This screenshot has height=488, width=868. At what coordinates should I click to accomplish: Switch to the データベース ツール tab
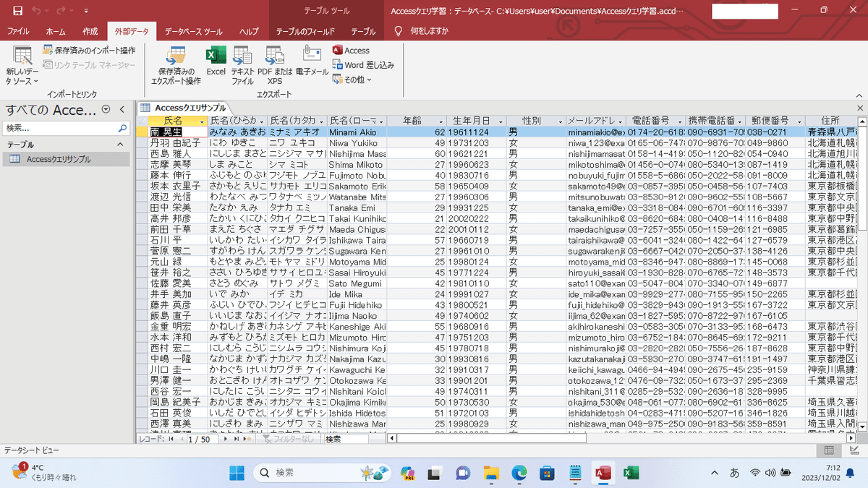pos(193,31)
